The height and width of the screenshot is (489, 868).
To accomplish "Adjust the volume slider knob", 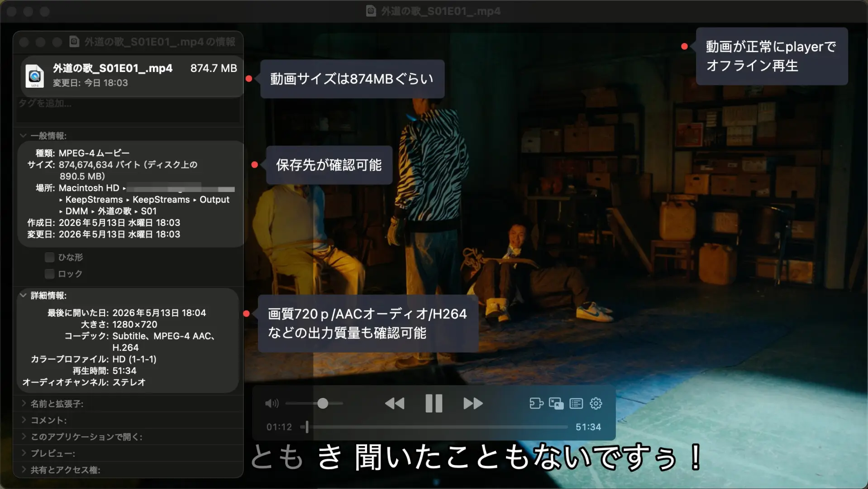I will tap(323, 403).
